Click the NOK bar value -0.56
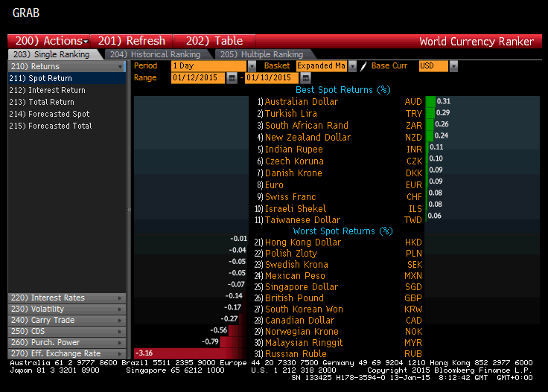This screenshot has width=548, height=392. click(219, 330)
